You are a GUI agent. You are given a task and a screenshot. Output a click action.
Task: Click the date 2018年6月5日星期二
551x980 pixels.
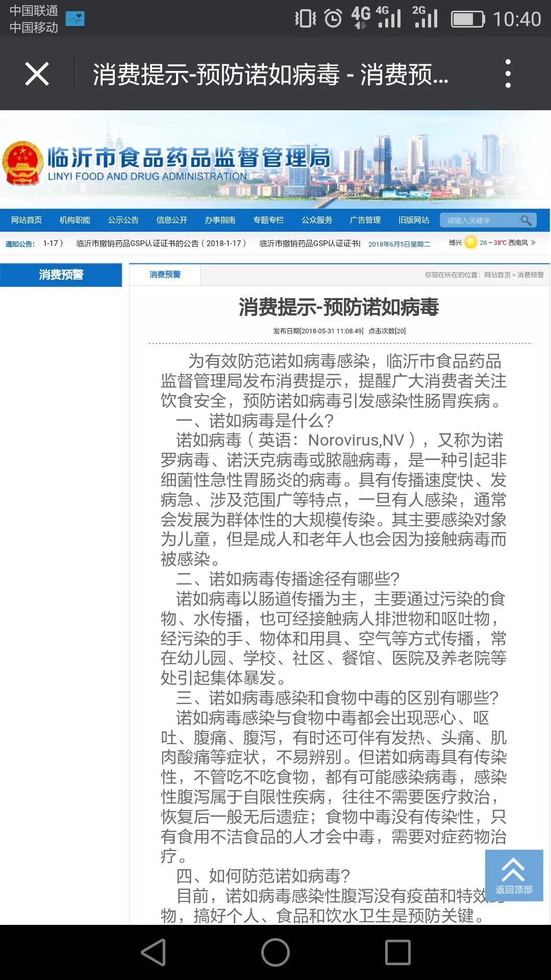point(399,244)
